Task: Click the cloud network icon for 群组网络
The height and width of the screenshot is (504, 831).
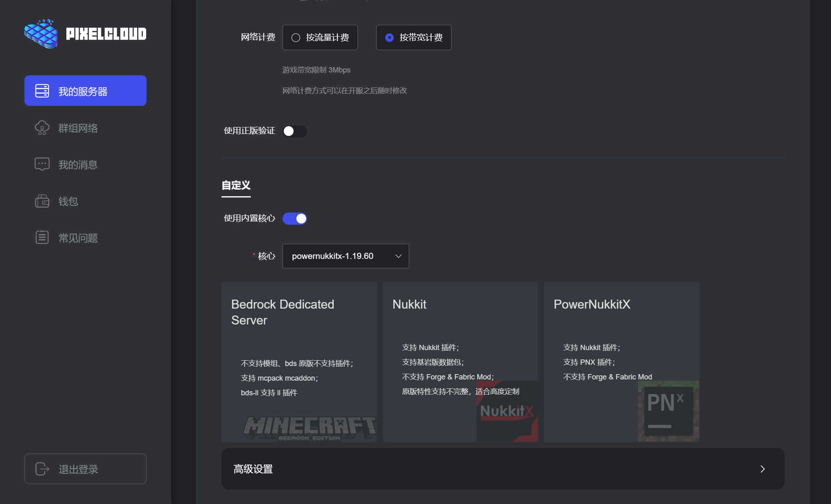Action: click(x=42, y=128)
